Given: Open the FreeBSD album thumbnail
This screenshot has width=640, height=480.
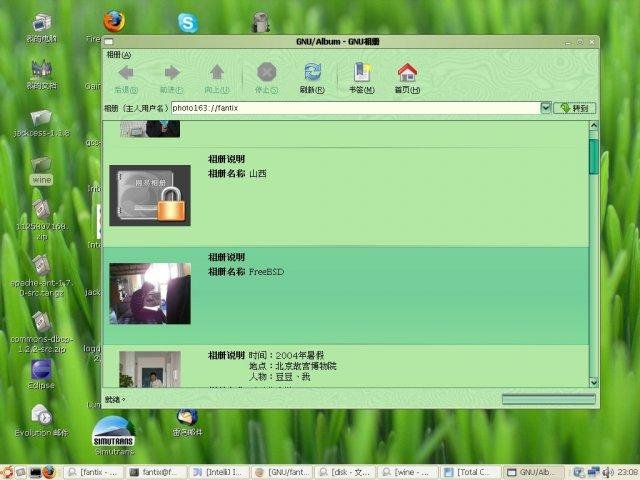Looking at the screenshot, I should click(150, 293).
